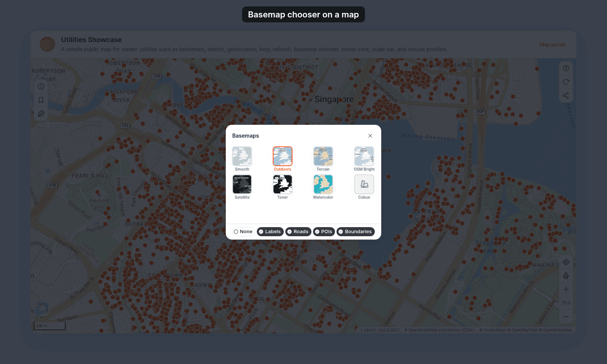Activate the sketch pen tool
607x364 pixels.
(41, 114)
